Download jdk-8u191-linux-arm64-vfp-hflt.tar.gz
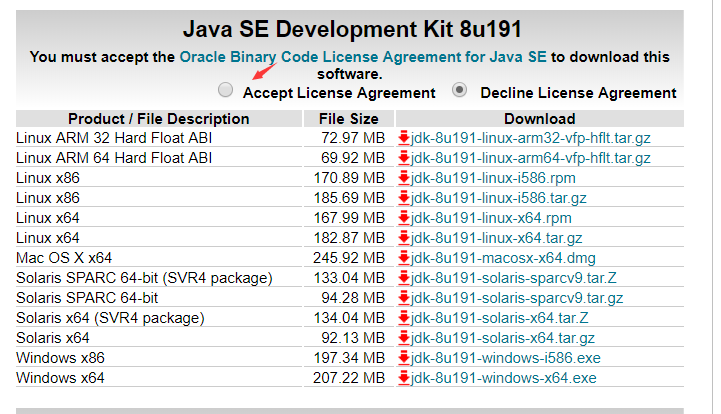The width and height of the screenshot is (721, 414). [531, 158]
